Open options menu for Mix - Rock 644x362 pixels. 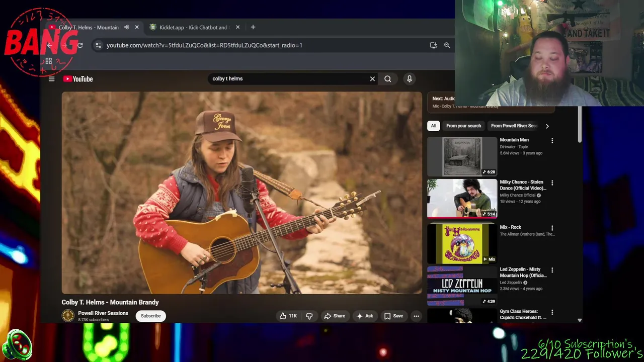(552, 228)
